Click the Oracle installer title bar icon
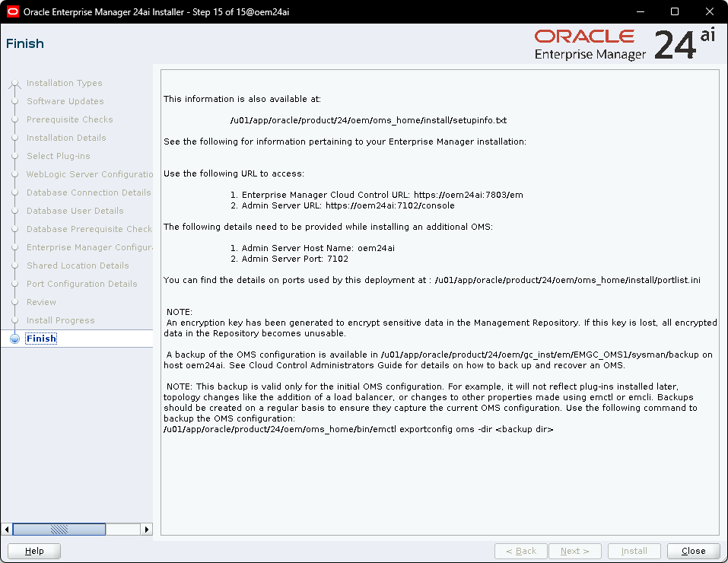Viewport: 728px width, 563px height. (x=13, y=11)
